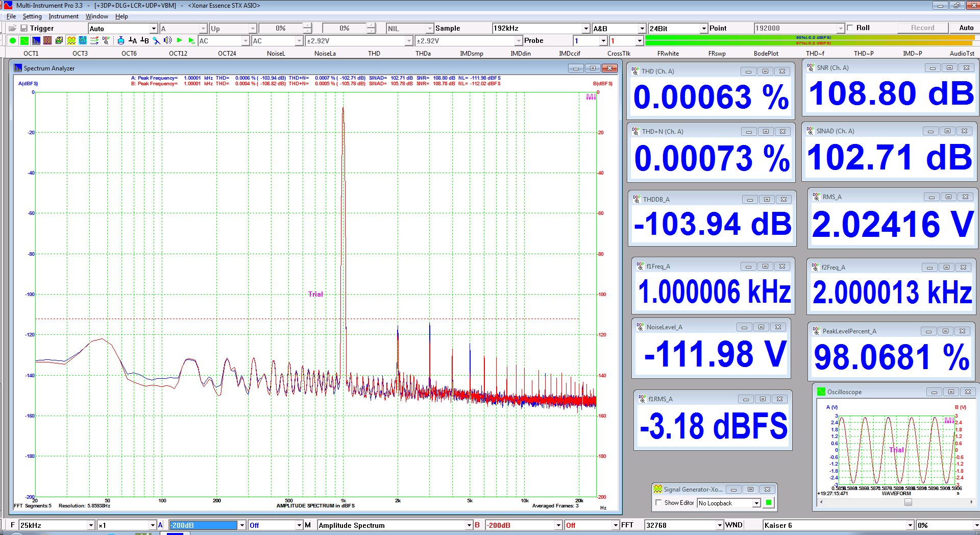Open the 192kHz sampling rate dropdown
The width and height of the screenshot is (980, 535).
586,29
